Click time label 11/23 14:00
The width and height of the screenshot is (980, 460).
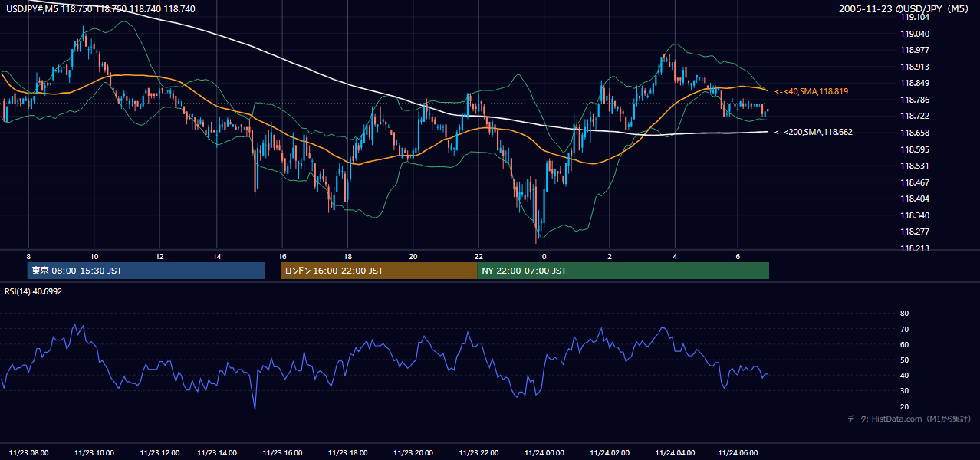click(217, 453)
